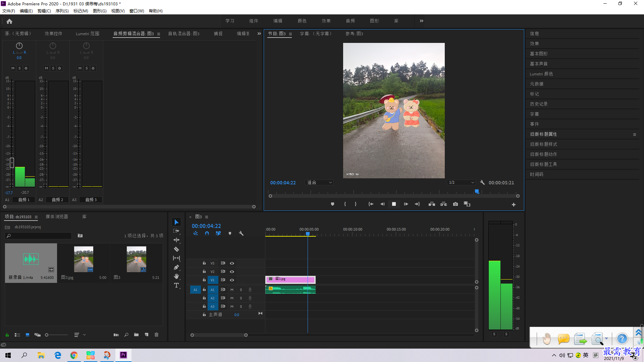
Task: Solo timeline track A2
Action: [241, 298]
